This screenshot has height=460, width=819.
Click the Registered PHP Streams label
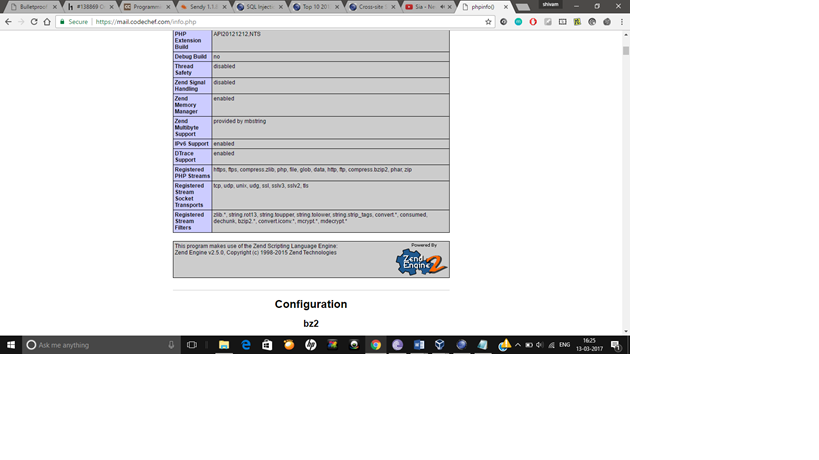(192, 173)
